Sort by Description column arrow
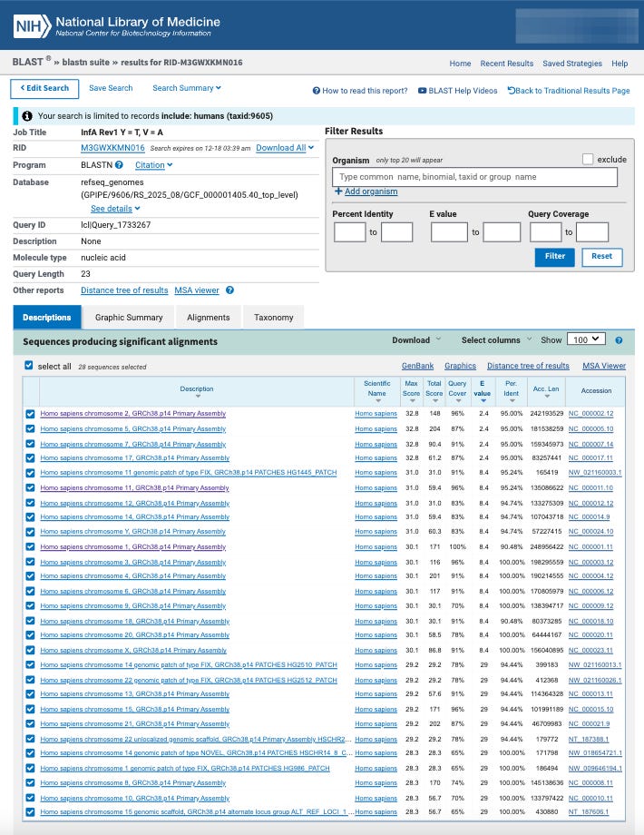 tap(198, 397)
